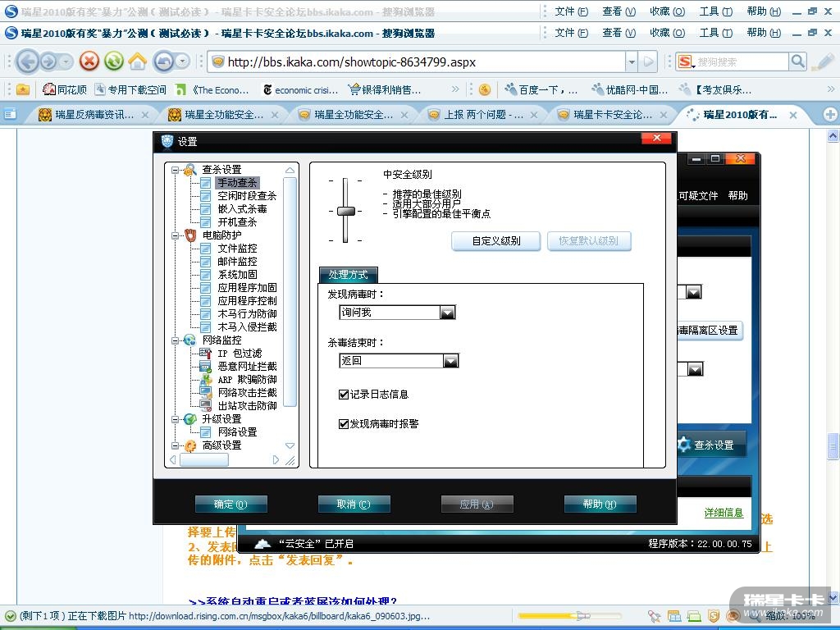Click the 查杀设置 gear button in Rising window
This screenshot has height=630, width=840.
pyautogui.click(x=711, y=445)
